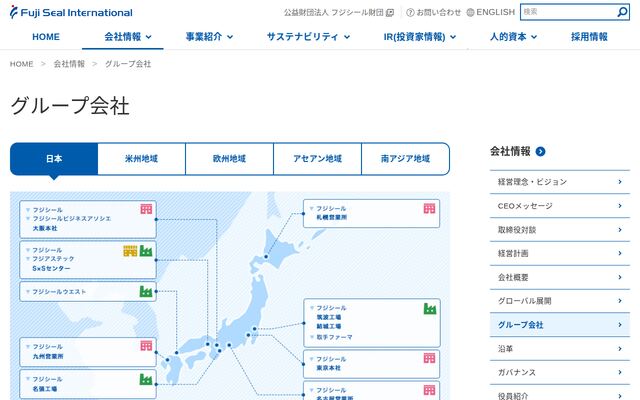This screenshot has height=400, width=640.
Task: Open グループ会社 in sidebar
Action: pos(560,325)
